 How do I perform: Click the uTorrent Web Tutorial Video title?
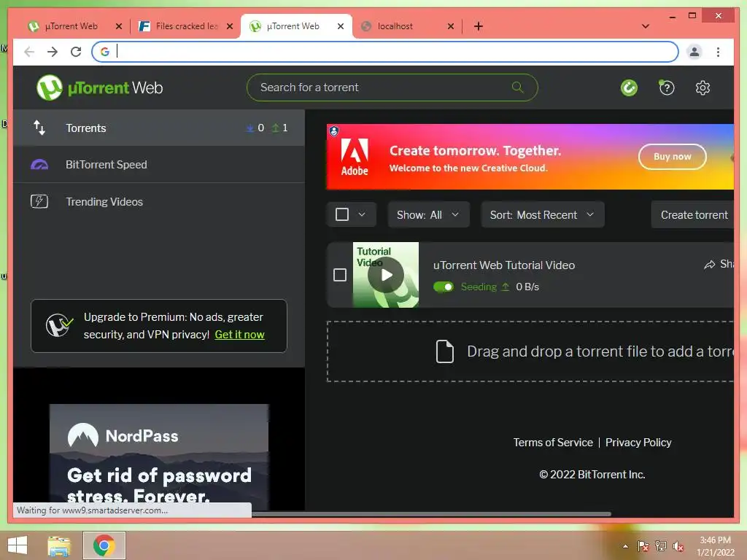(x=503, y=265)
